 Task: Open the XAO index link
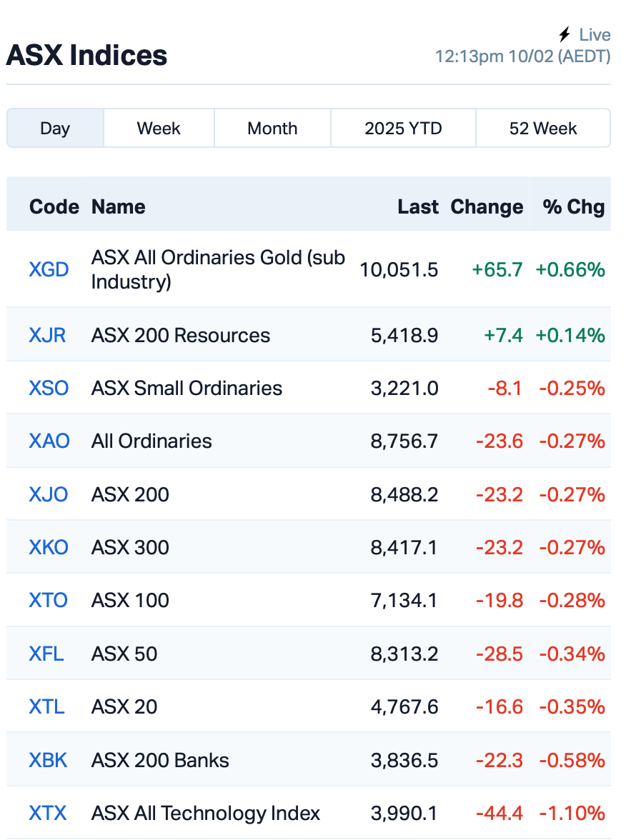49,441
